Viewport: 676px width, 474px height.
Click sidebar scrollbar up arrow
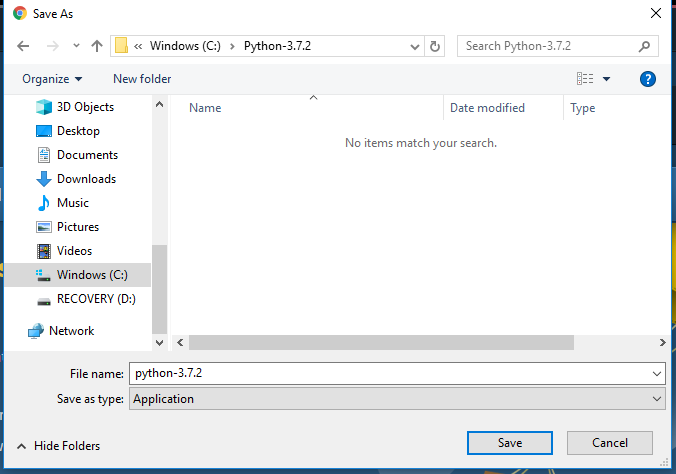(160, 104)
